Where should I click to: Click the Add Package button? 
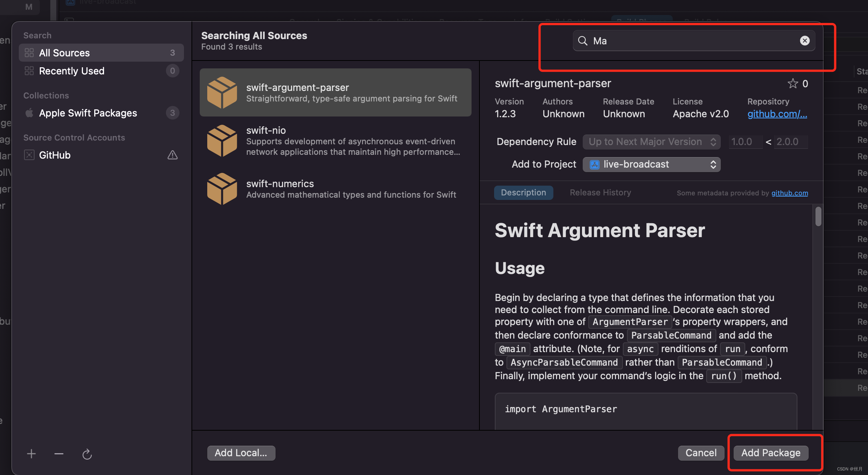click(771, 453)
